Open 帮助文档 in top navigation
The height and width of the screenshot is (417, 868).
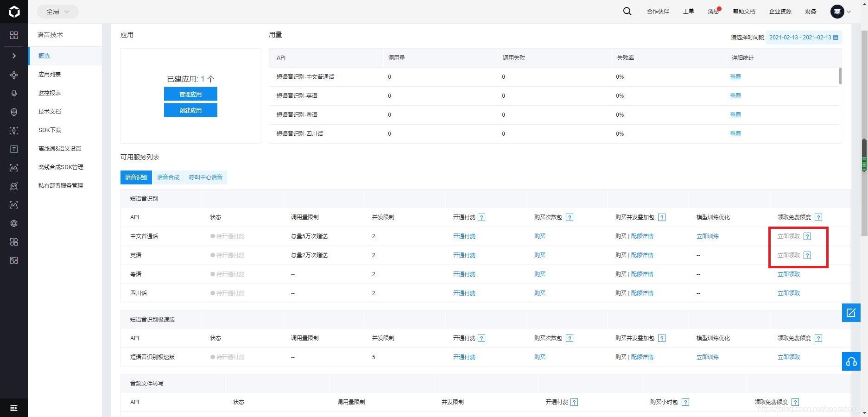[x=744, y=12]
